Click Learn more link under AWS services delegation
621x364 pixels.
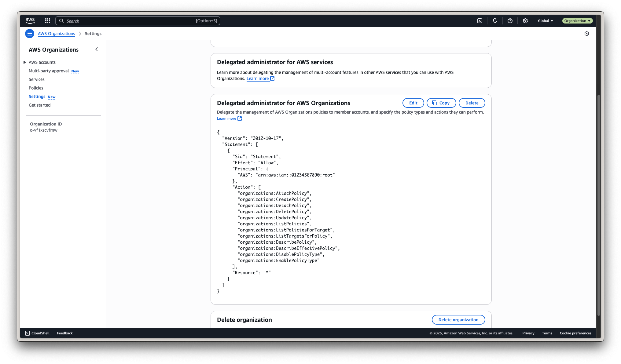point(258,78)
